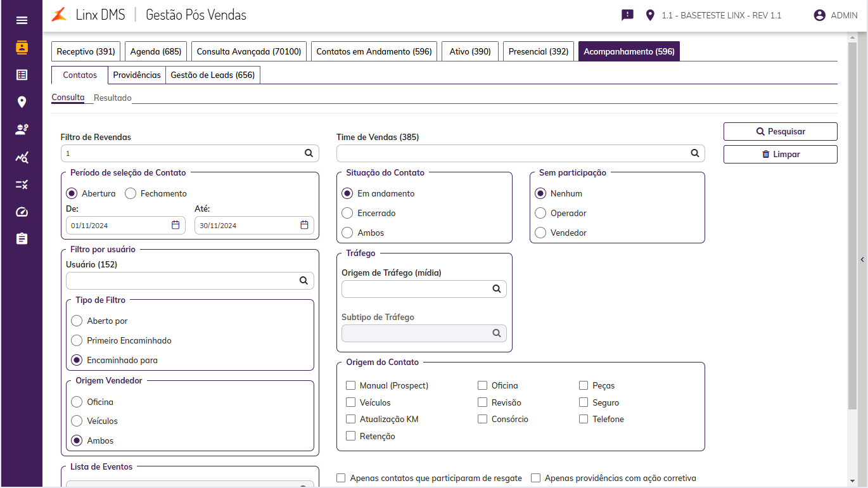Screen dimensions: 868x488
Task: Click search icon in Origem de Tráfego field
Action: (497, 289)
